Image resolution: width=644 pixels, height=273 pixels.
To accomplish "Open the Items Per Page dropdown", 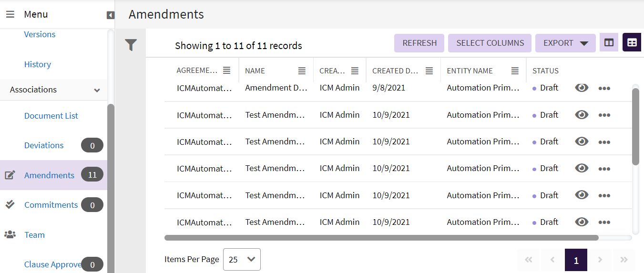I will click(x=242, y=259).
